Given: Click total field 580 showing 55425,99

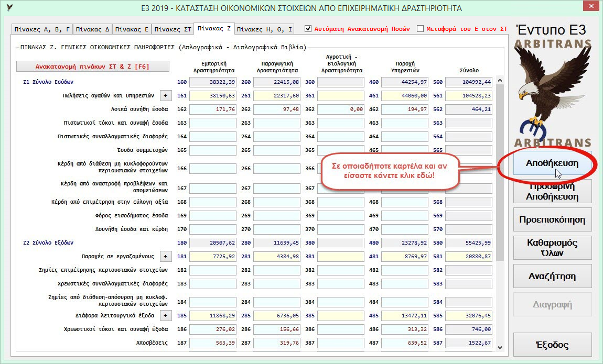Looking at the screenshot, I should [x=468, y=243].
